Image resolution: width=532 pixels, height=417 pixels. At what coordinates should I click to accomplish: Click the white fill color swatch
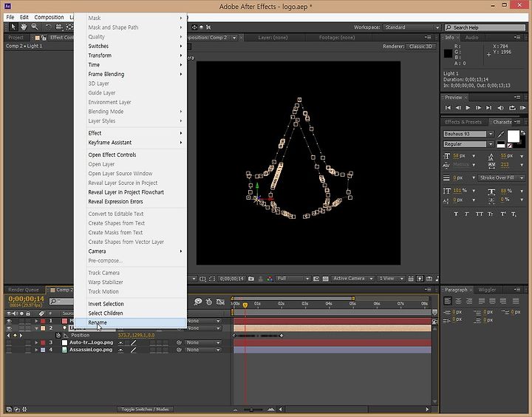pyautogui.click(x=513, y=137)
